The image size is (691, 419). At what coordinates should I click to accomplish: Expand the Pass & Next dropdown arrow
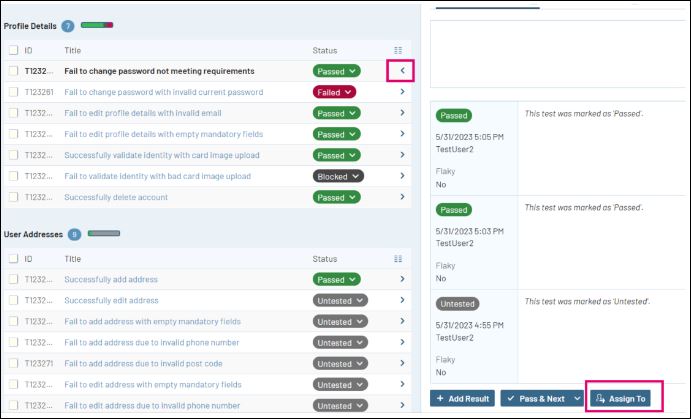[577, 398]
